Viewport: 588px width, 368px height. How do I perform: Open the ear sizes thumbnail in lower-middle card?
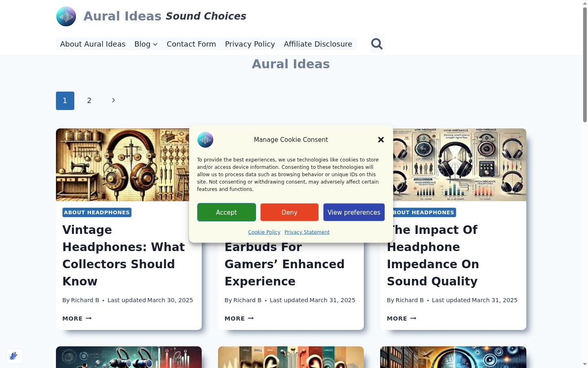click(291, 357)
